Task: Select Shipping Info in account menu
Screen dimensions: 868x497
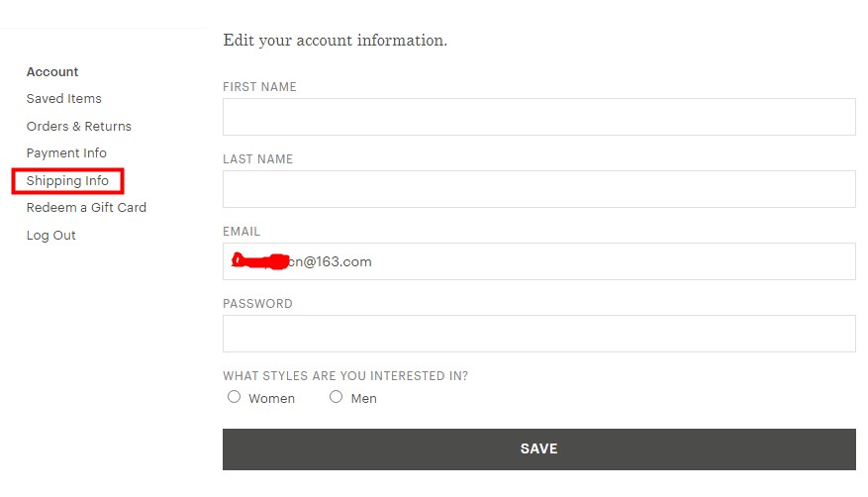Action: coord(67,181)
